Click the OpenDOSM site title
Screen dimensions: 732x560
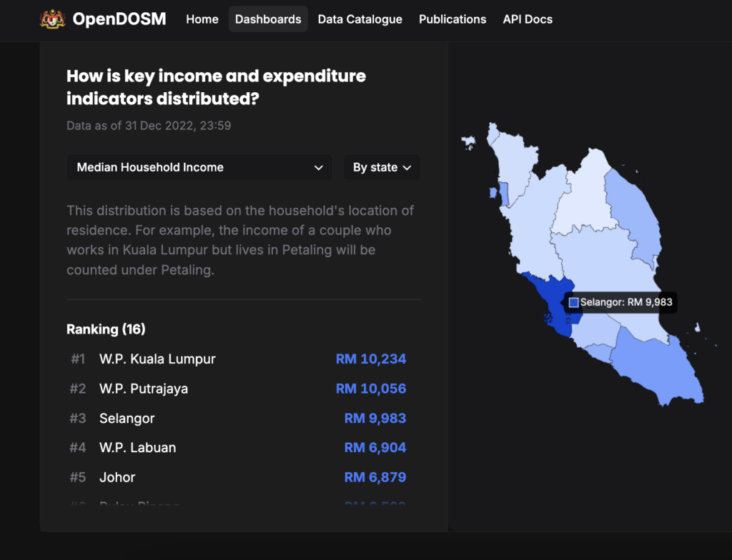coord(119,19)
